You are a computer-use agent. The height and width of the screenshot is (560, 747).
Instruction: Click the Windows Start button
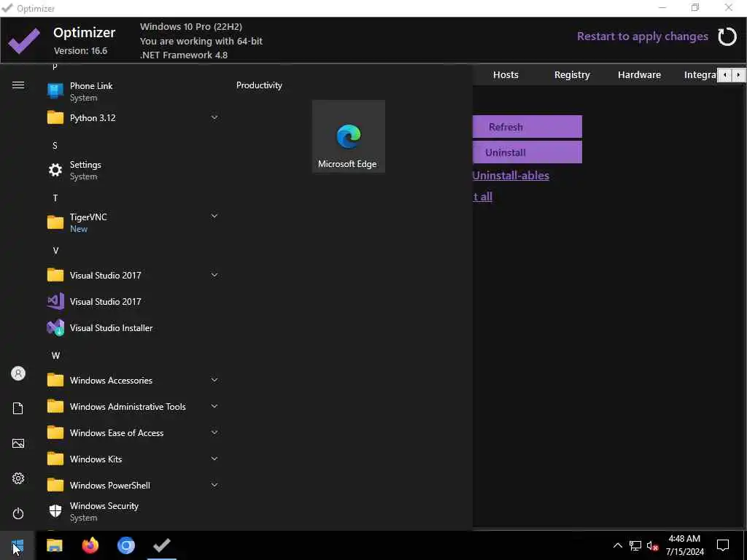coord(18,545)
